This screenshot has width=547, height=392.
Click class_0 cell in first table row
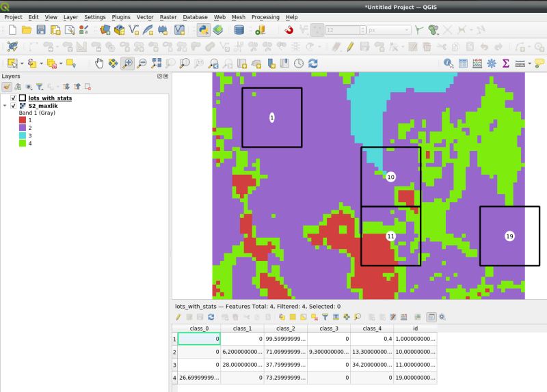[x=199, y=339]
